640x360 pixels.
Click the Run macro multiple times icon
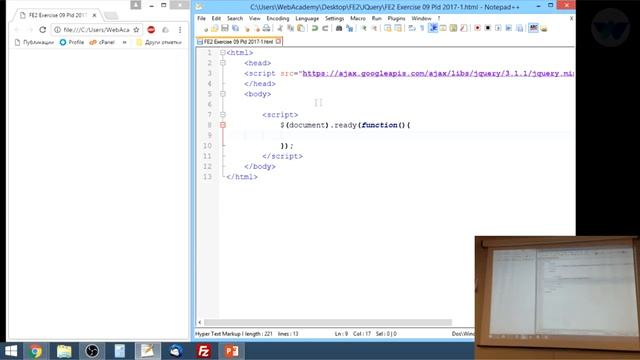click(x=509, y=28)
